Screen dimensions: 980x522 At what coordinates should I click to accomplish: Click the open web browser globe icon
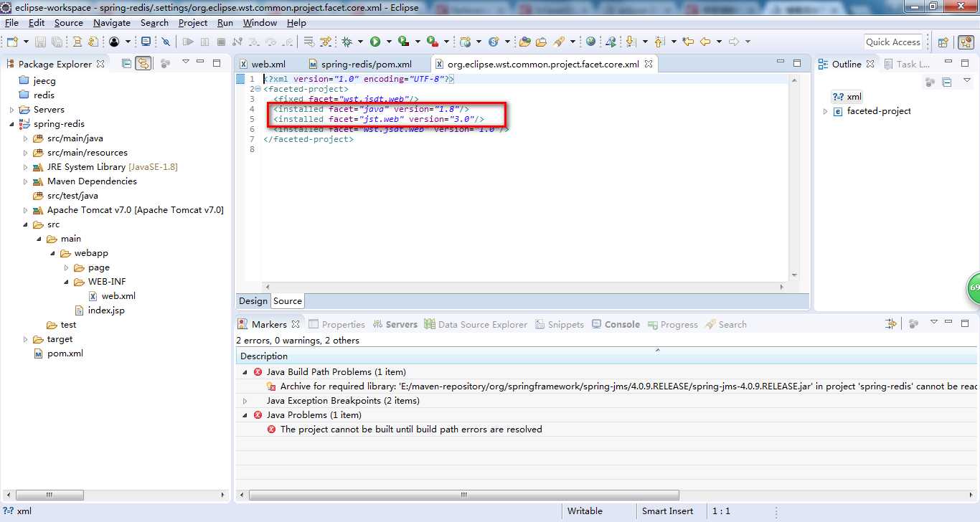click(590, 42)
